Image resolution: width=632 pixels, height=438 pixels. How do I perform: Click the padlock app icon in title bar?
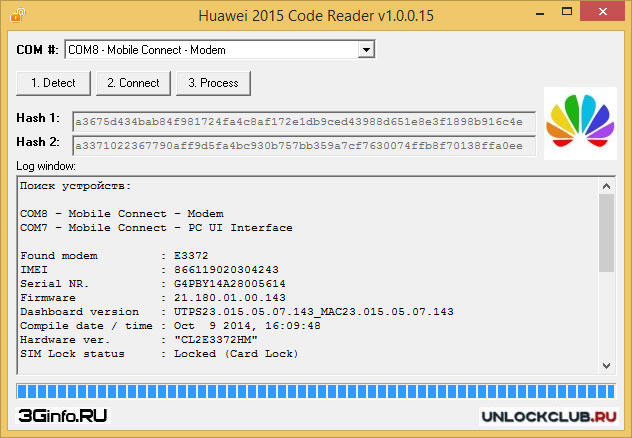(17, 15)
